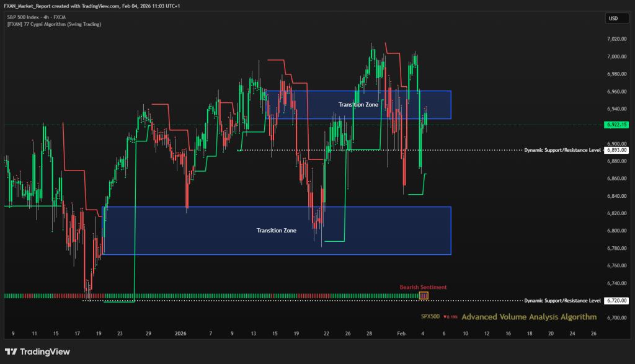Click the red down-arrow 0.19% change indicator
The image size is (635, 364).
tap(450, 317)
